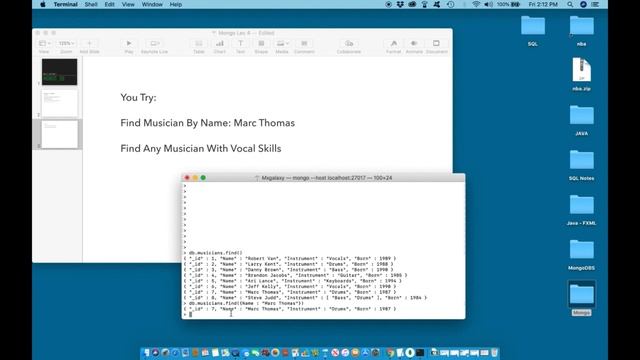Open the Edit menu

109,4
